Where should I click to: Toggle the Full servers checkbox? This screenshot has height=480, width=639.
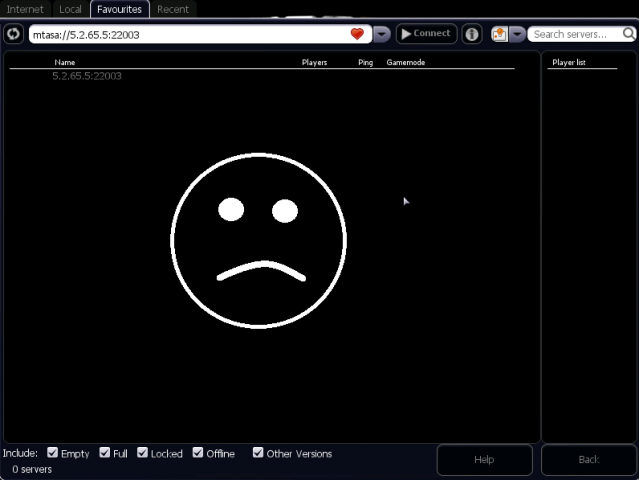[x=105, y=453]
